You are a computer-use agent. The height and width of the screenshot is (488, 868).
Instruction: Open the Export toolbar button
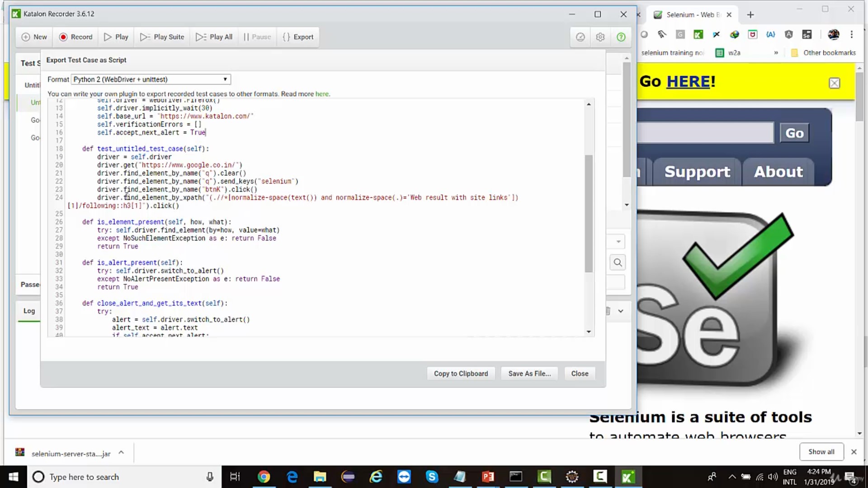pos(298,37)
